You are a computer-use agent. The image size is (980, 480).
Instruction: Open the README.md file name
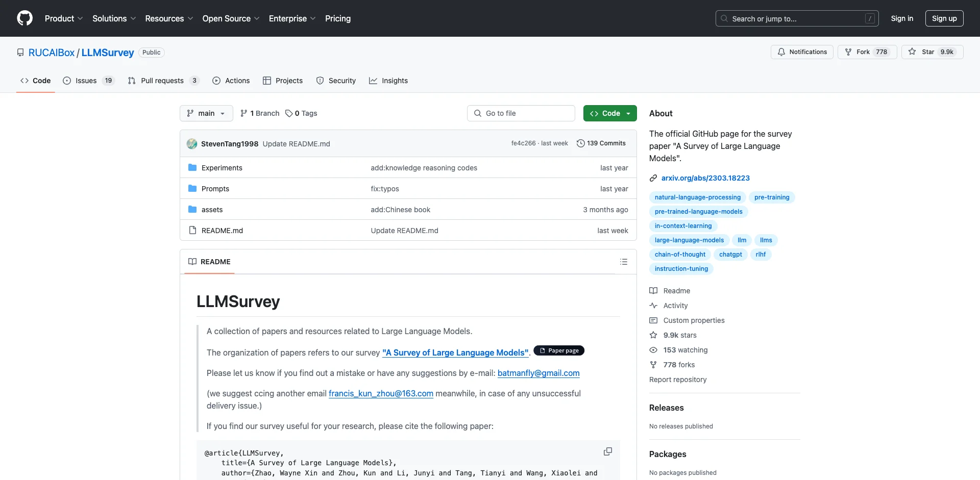point(222,231)
